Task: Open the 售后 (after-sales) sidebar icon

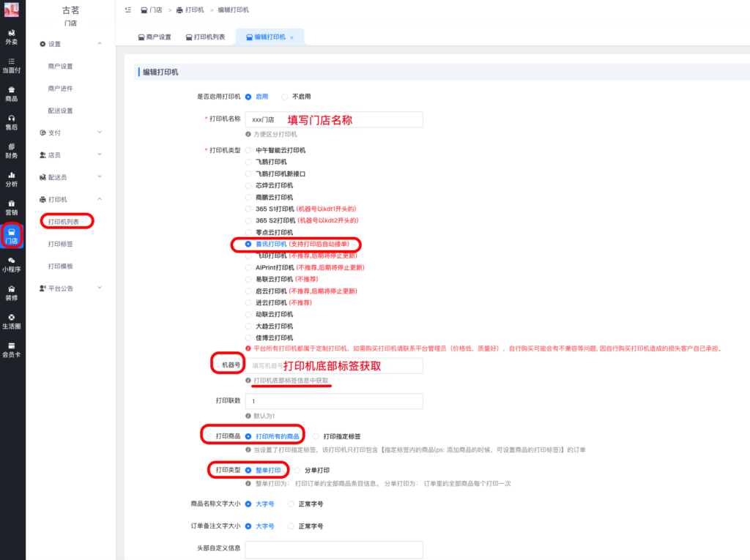Action: [x=12, y=124]
